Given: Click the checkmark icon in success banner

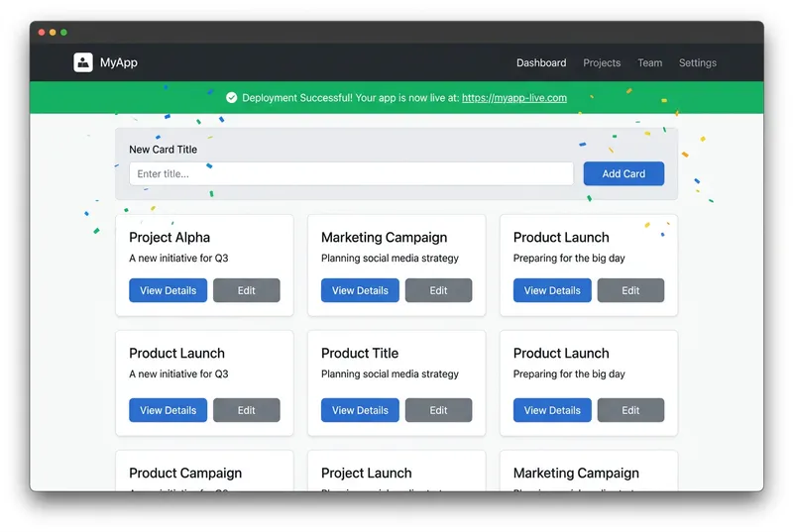Looking at the screenshot, I should click(231, 98).
